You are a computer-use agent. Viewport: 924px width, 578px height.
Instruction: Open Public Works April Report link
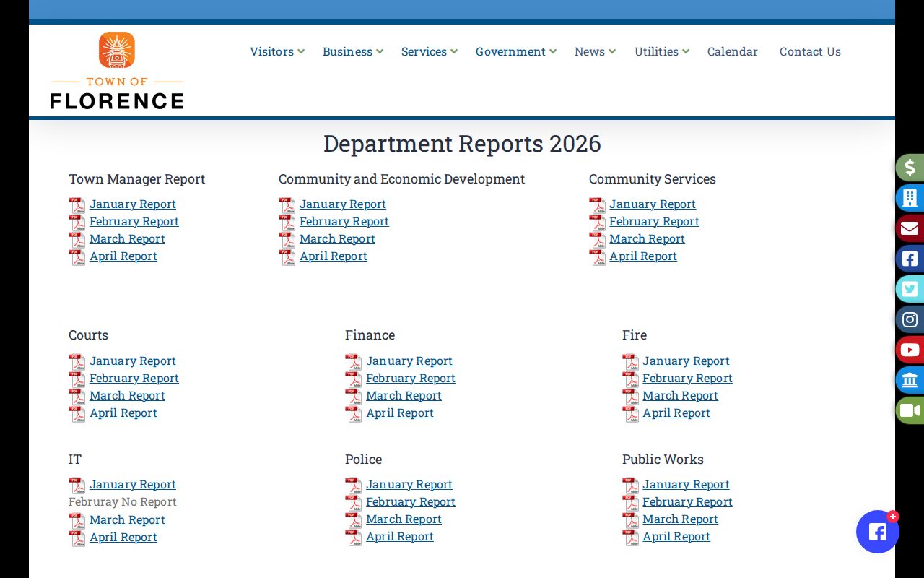pyautogui.click(x=676, y=537)
